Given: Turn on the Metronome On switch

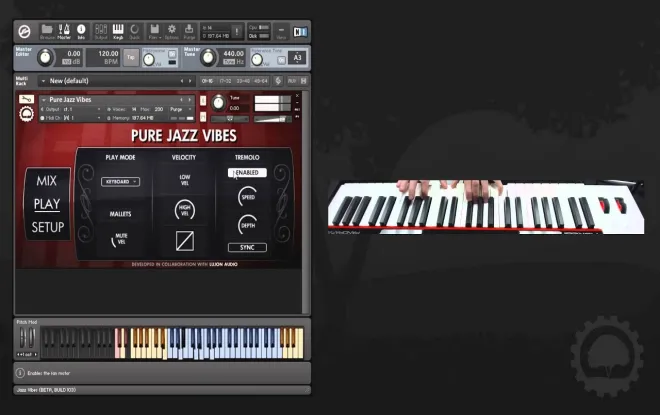Looking at the screenshot, I should click(x=172, y=54).
